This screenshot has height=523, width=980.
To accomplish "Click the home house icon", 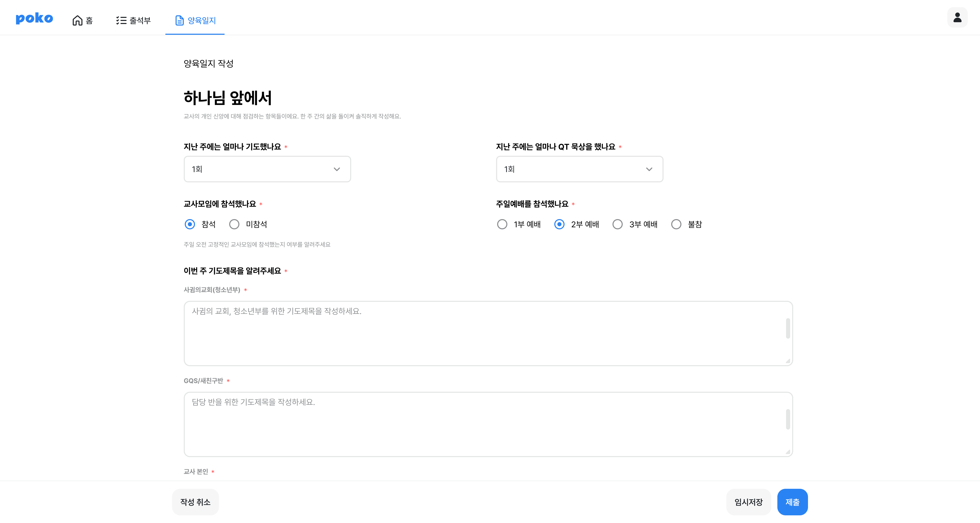I will [x=77, y=20].
